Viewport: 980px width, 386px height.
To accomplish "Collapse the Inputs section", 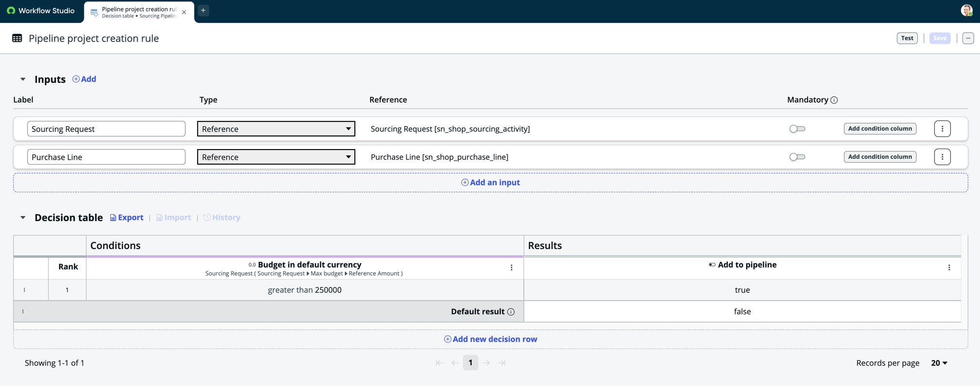I will point(23,79).
